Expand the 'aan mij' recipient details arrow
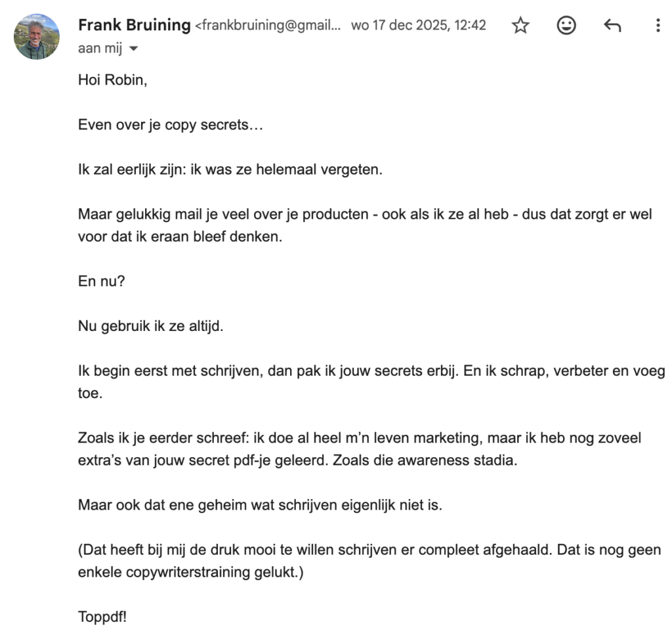Image resolution: width=672 pixels, height=639 pixels. click(135, 49)
